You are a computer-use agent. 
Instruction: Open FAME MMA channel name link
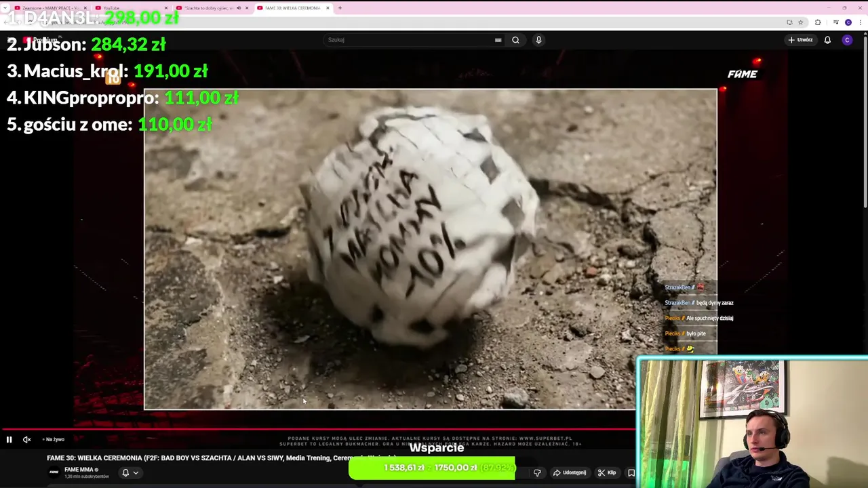pyautogui.click(x=79, y=470)
